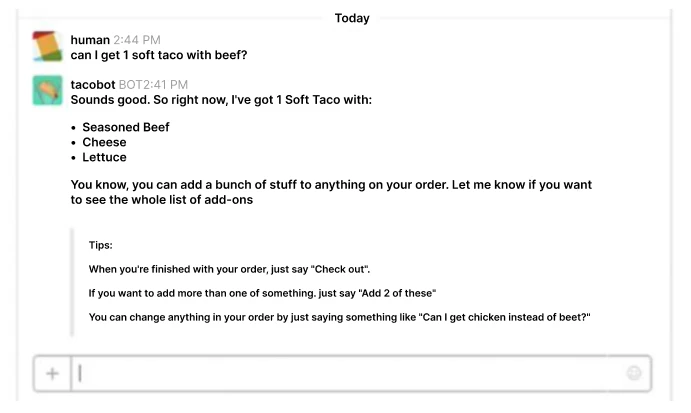Select the Cheese list item
Image resolution: width=691 pixels, height=413 pixels.
104,142
